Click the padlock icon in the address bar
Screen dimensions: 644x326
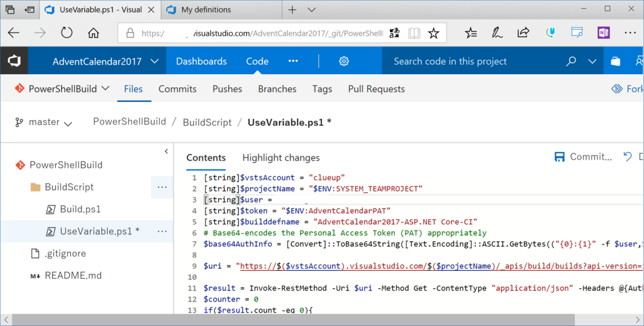pos(130,33)
